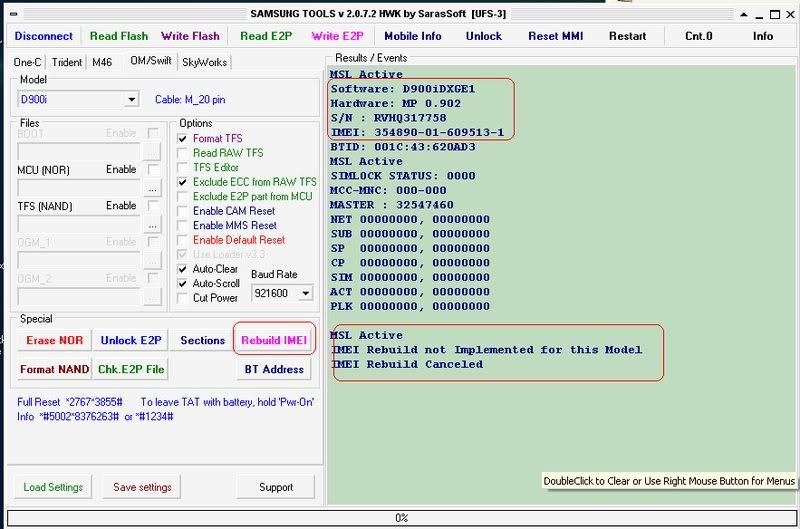
Task: Click the Unlock toolbar button
Action: (x=484, y=36)
